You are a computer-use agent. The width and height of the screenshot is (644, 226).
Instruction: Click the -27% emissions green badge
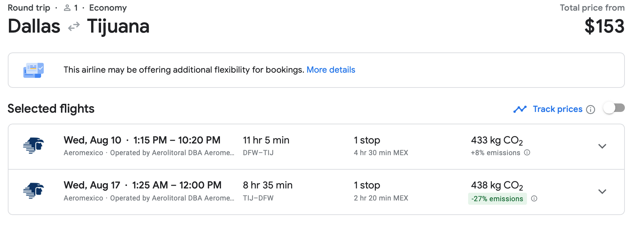pos(497,199)
